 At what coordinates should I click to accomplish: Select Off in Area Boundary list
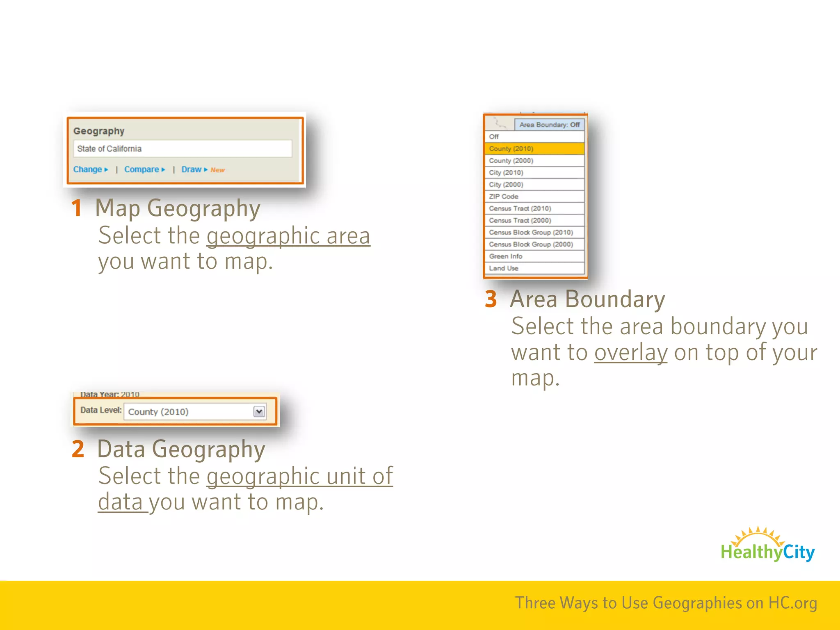(x=534, y=137)
